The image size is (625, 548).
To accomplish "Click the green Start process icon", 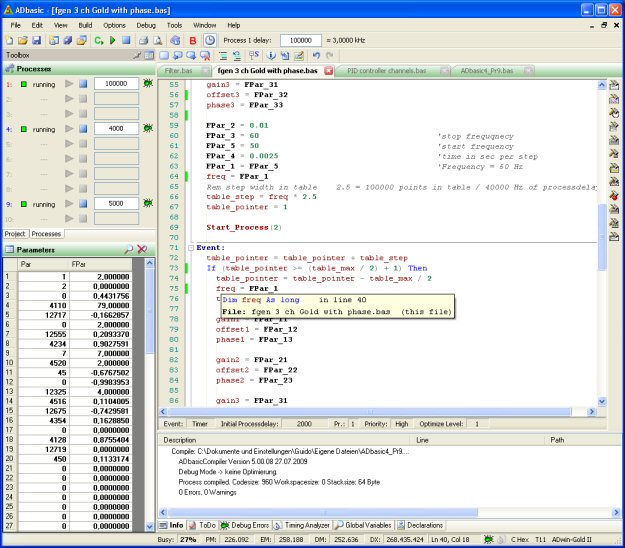I will pos(111,40).
